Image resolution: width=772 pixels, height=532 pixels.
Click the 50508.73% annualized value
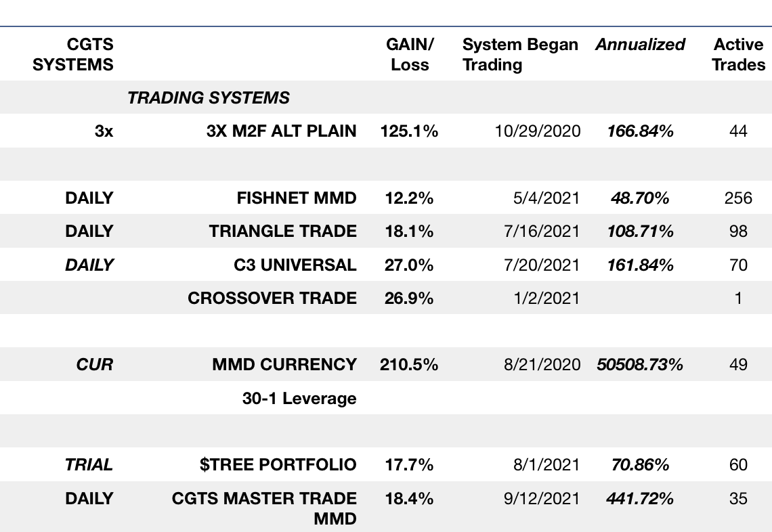pos(640,364)
